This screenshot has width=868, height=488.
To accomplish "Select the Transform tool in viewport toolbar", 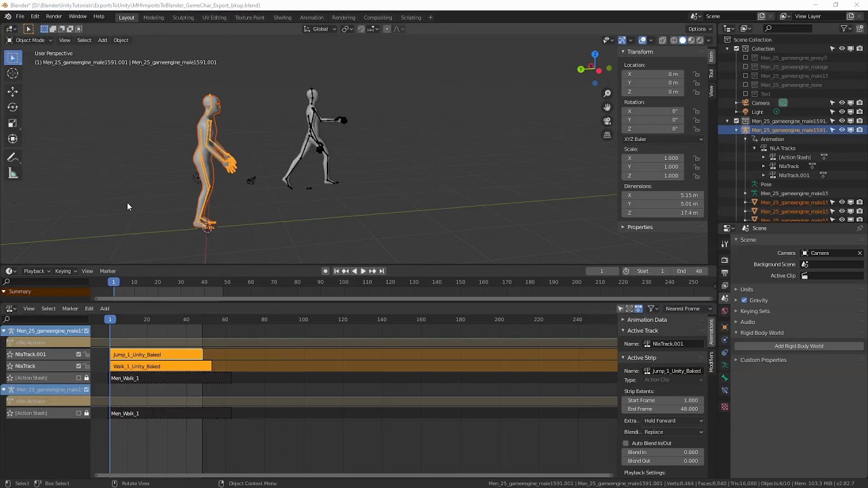I will pos(12,138).
